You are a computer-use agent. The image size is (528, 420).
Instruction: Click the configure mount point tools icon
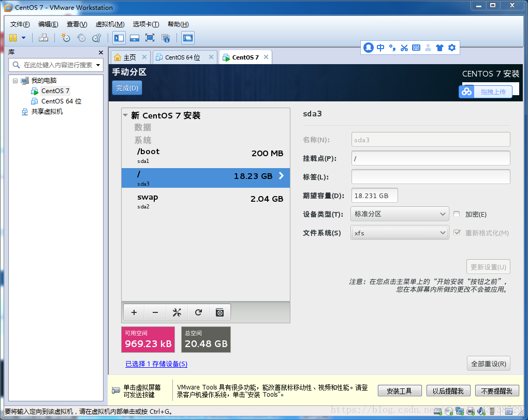click(177, 312)
